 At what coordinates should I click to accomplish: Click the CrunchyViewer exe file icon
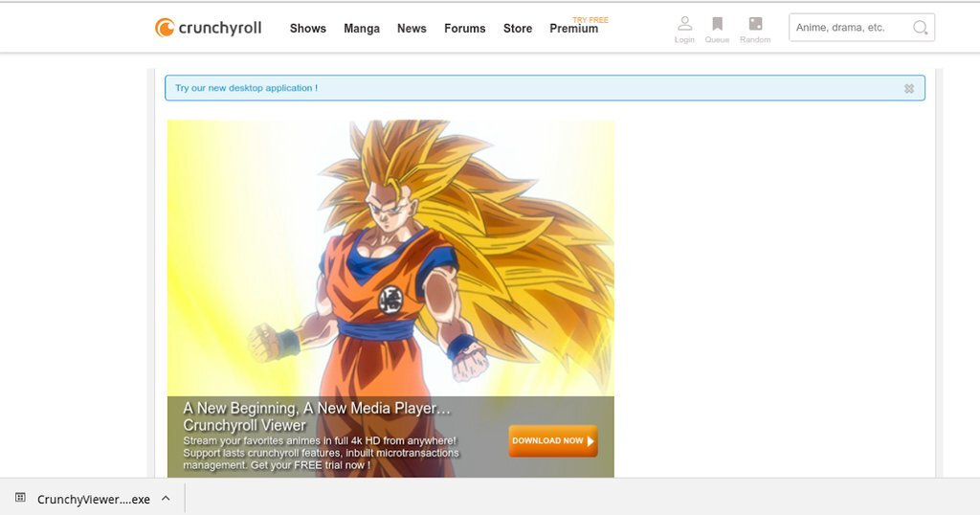tap(20, 498)
